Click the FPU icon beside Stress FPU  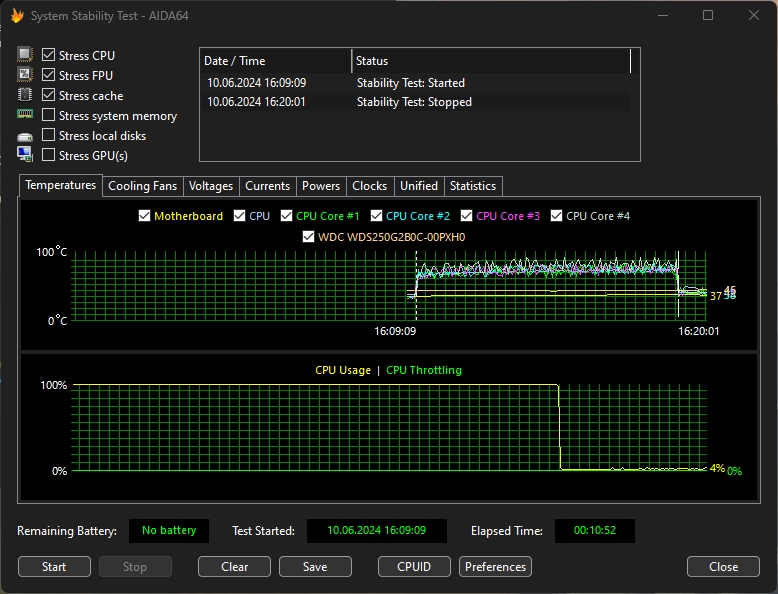25,74
